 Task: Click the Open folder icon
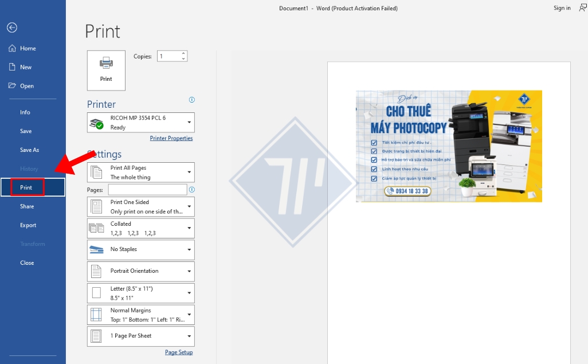[13, 85]
